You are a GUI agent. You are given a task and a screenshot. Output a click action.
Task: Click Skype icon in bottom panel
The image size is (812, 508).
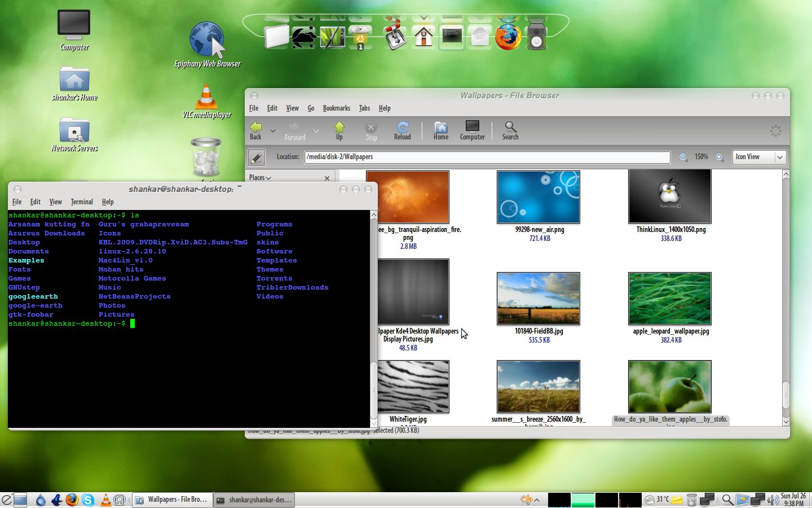(88, 500)
